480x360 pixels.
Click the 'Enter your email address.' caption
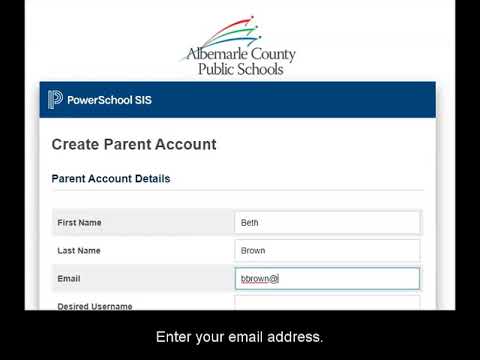[x=239, y=337]
